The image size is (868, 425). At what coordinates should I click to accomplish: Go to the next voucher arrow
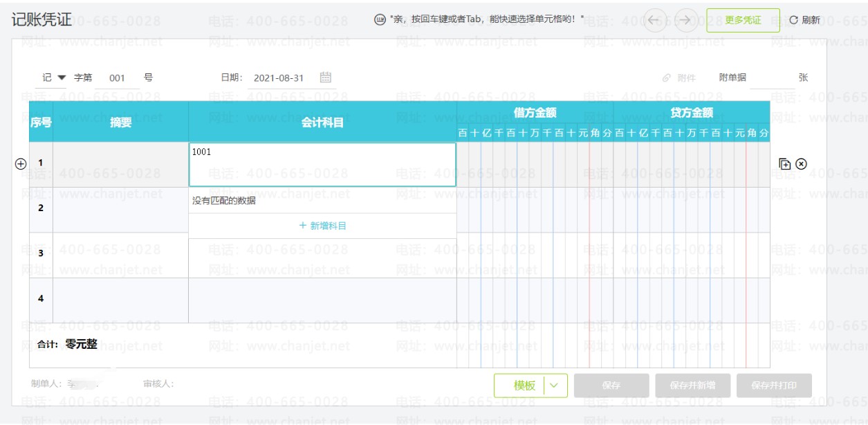(685, 20)
